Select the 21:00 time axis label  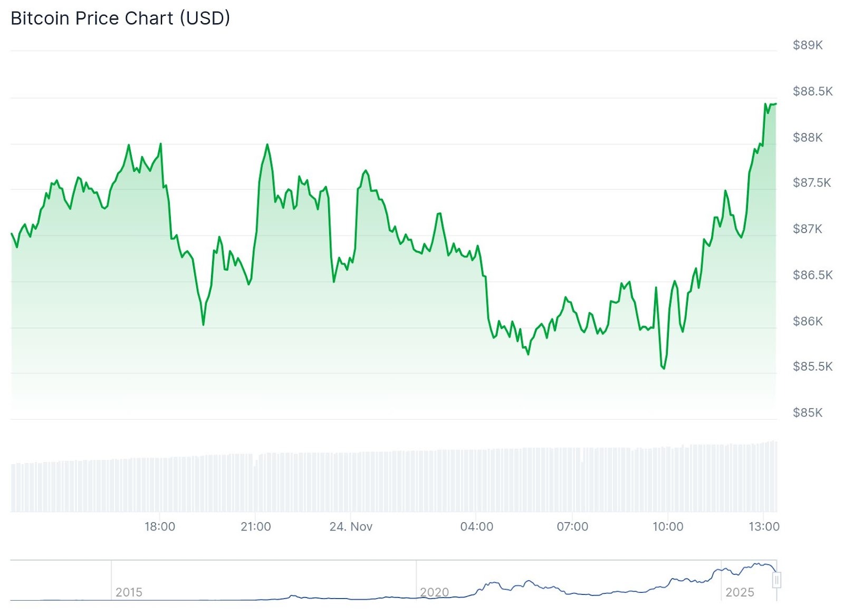tap(256, 526)
